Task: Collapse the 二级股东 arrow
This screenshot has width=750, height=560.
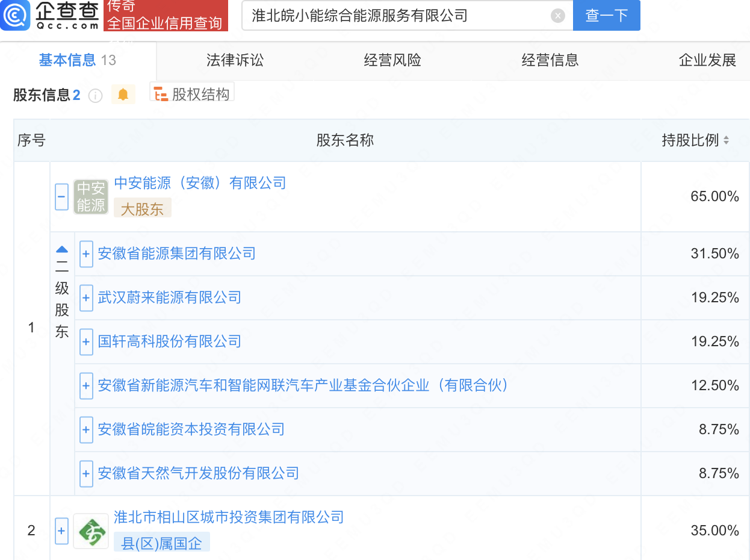Action: (62, 249)
